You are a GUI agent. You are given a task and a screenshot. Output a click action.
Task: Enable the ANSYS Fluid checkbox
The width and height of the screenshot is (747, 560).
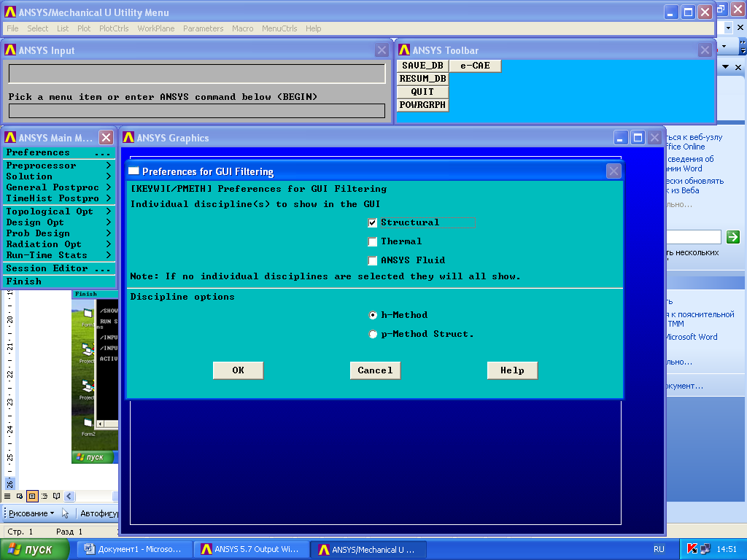373,260
